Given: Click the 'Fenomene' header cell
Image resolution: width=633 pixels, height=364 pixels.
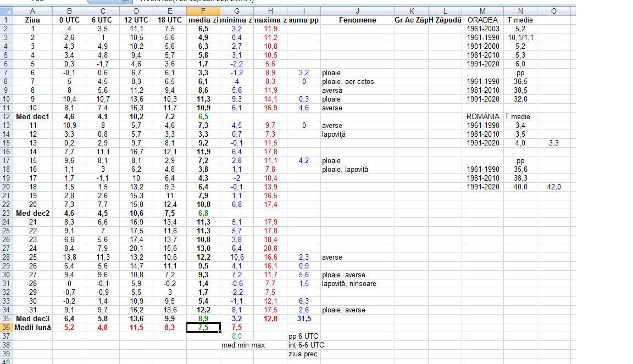Looking at the screenshot, I should coord(357,20).
